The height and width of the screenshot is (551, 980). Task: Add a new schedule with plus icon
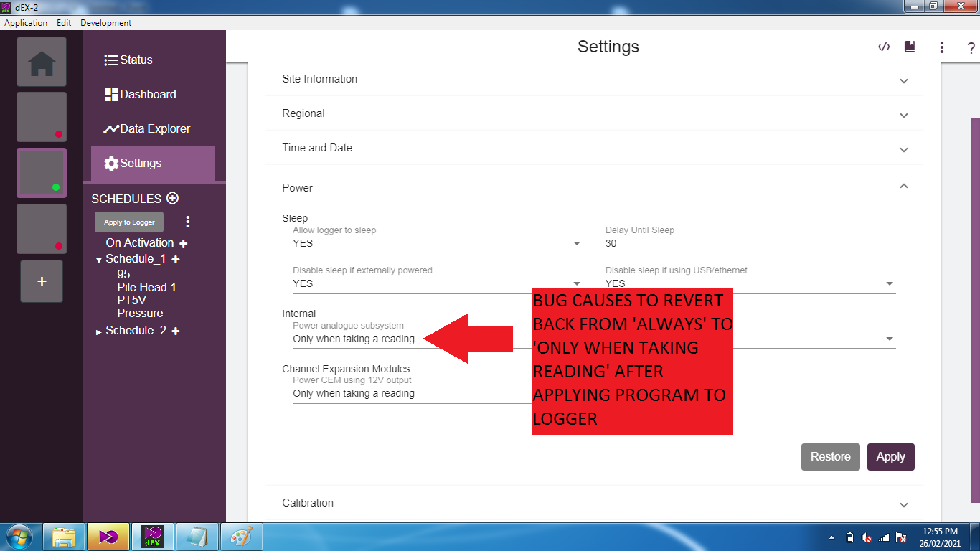point(172,199)
